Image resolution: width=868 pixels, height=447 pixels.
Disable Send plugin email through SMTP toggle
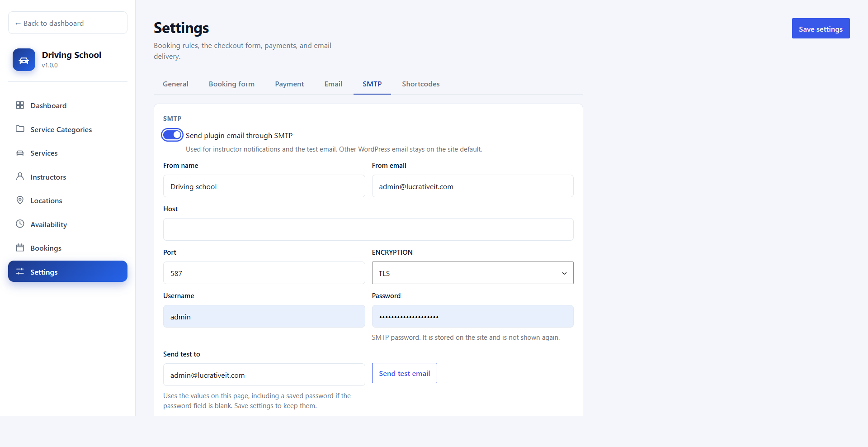(x=172, y=135)
